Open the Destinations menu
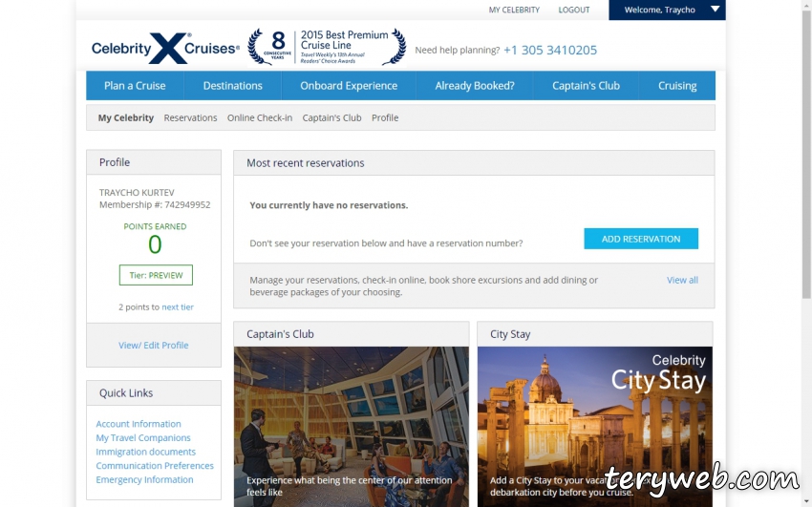This screenshot has width=812, height=507. tap(232, 85)
